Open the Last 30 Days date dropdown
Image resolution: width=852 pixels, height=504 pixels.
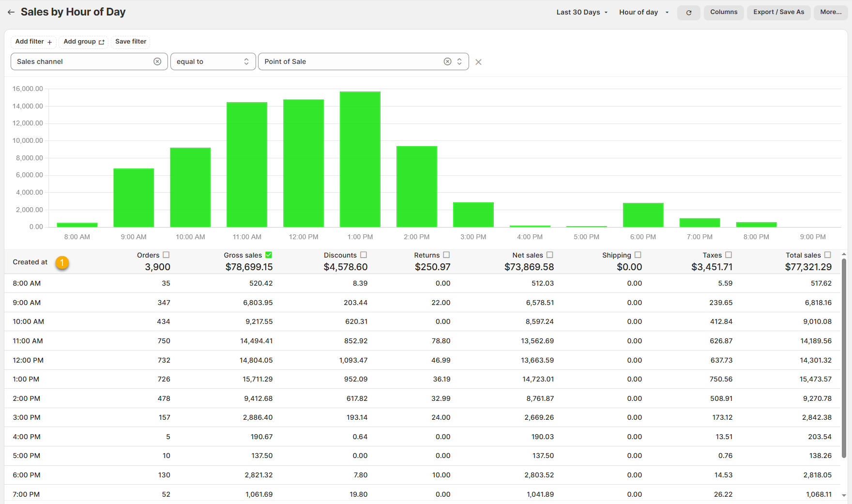pos(582,12)
